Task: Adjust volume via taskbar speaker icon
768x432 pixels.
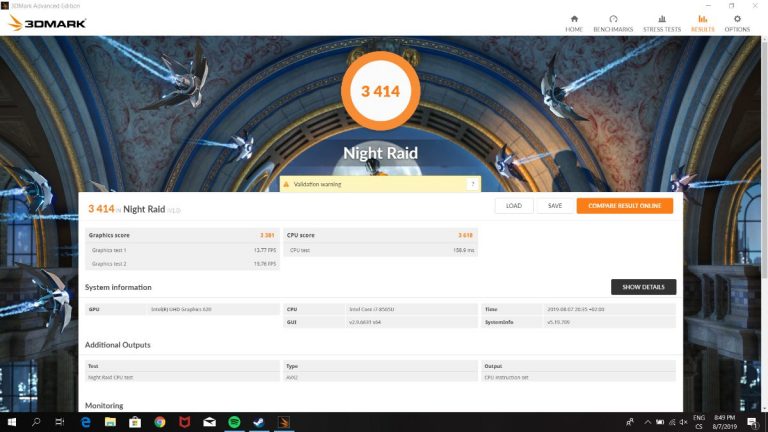Action: [x=682, y=422]
